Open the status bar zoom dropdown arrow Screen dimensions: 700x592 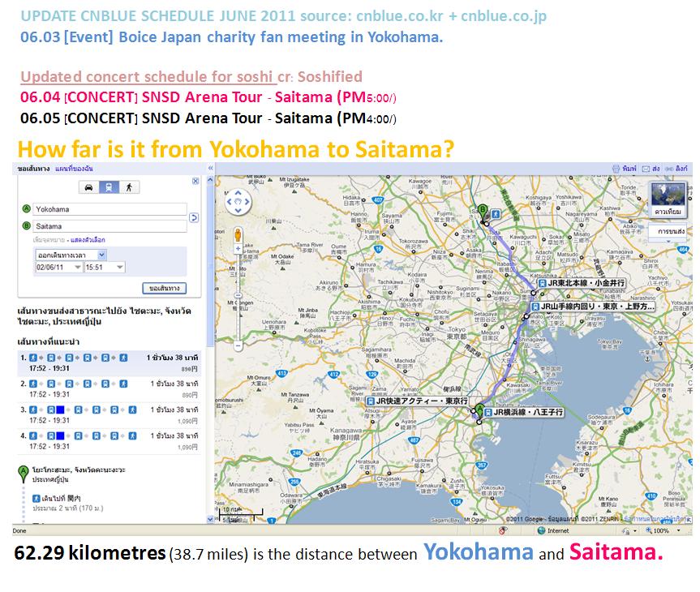(679, 531)
